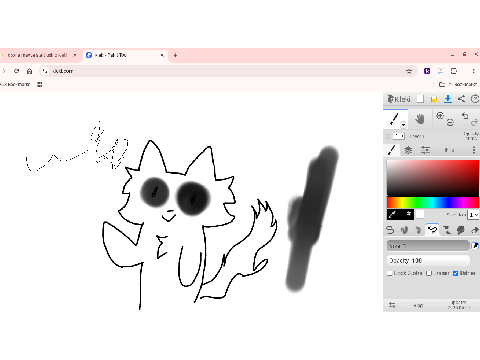Screen dimensions: 480x360
Task: Save image with blue download arrow
Action: click(448, 99)
